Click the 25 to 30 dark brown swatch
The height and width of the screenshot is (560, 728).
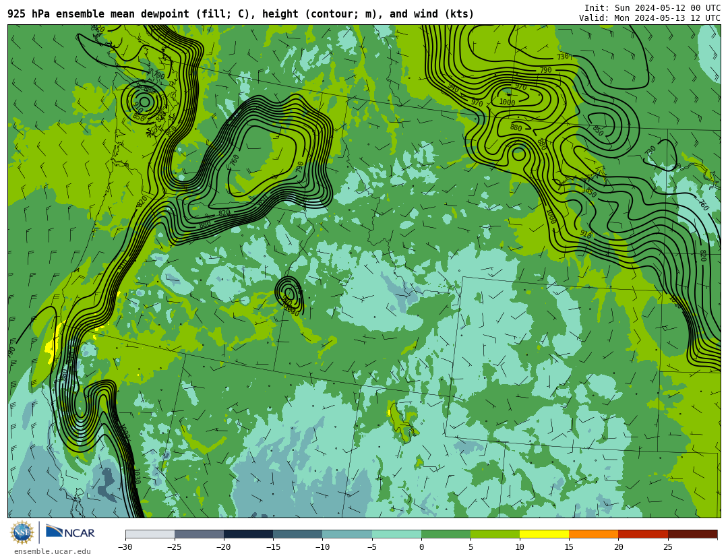point(692,534)
